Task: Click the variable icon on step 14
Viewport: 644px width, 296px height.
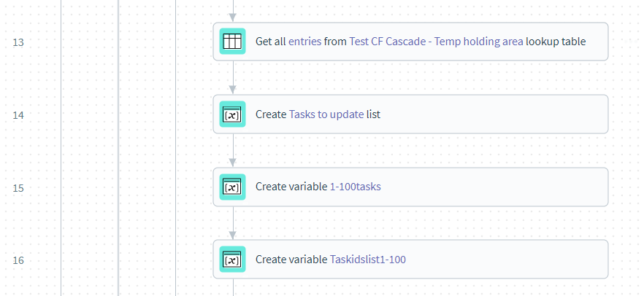Action: pos(232,114)
